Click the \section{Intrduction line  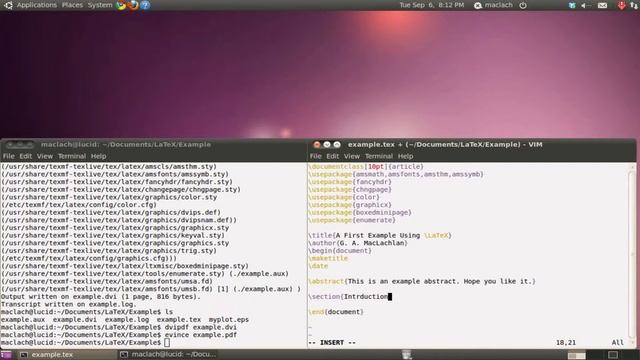pyautogui.click(x=351, y=297)
